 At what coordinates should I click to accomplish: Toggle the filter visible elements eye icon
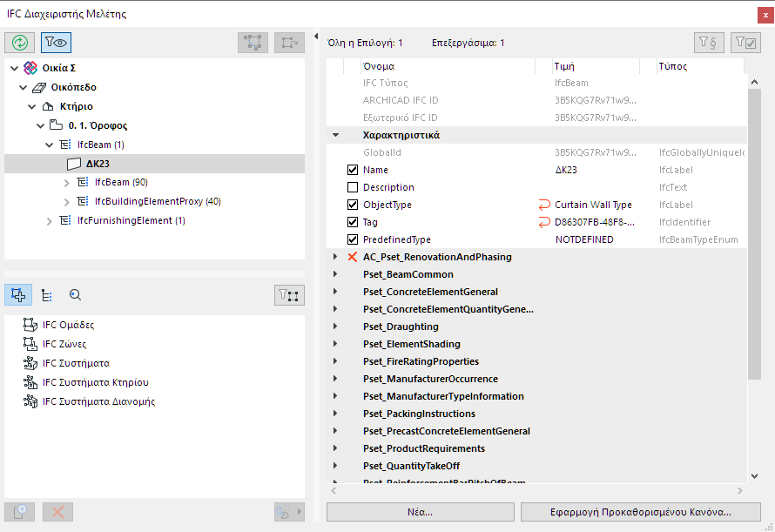tap(56, 42)
